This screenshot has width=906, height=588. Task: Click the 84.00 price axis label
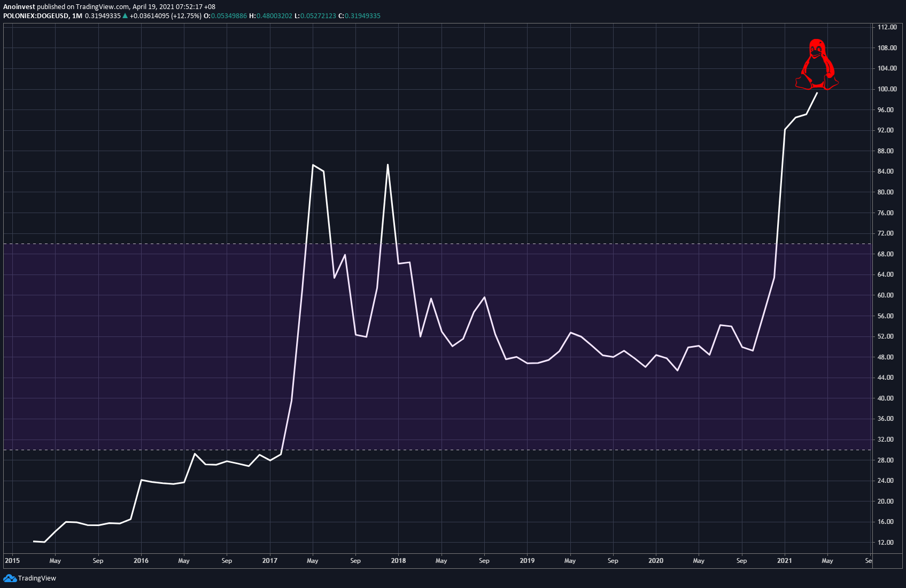tap(885, 171)
